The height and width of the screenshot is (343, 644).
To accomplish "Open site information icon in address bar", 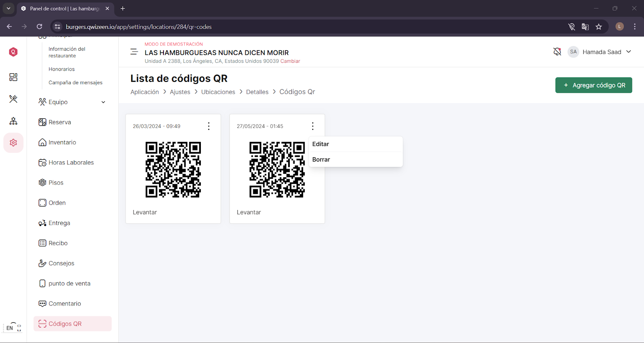I will (x=58, y=27).
